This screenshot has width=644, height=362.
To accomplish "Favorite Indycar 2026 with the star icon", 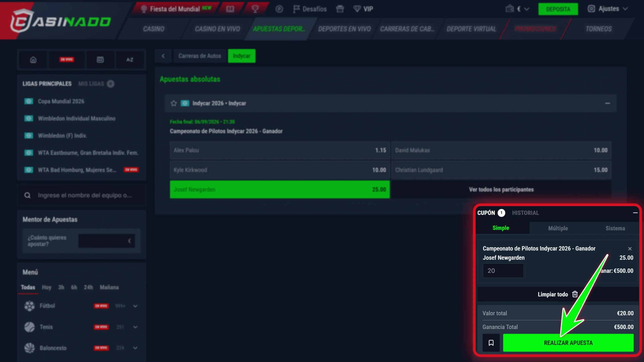I will (x=173, y=103).
